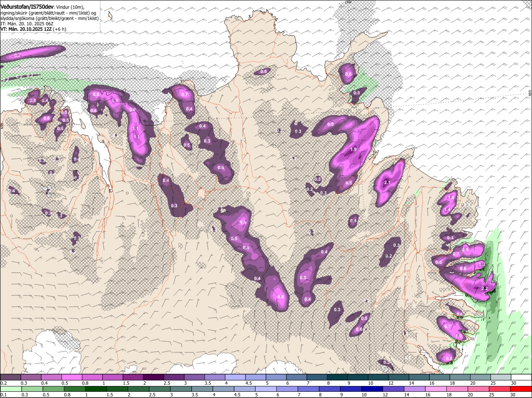Pick the white 30 swatch ending the upper legend
This screenshot has height=398, width=532.
click(x=521, y=377)
